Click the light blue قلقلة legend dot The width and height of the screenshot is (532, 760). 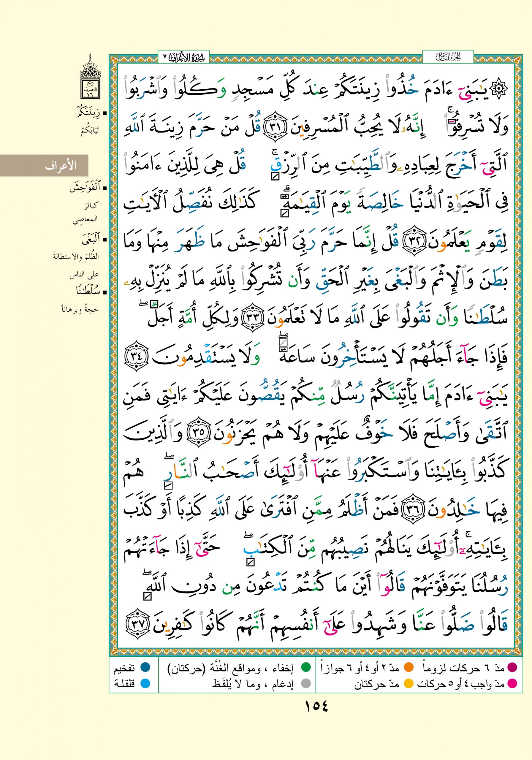[145, 683]
